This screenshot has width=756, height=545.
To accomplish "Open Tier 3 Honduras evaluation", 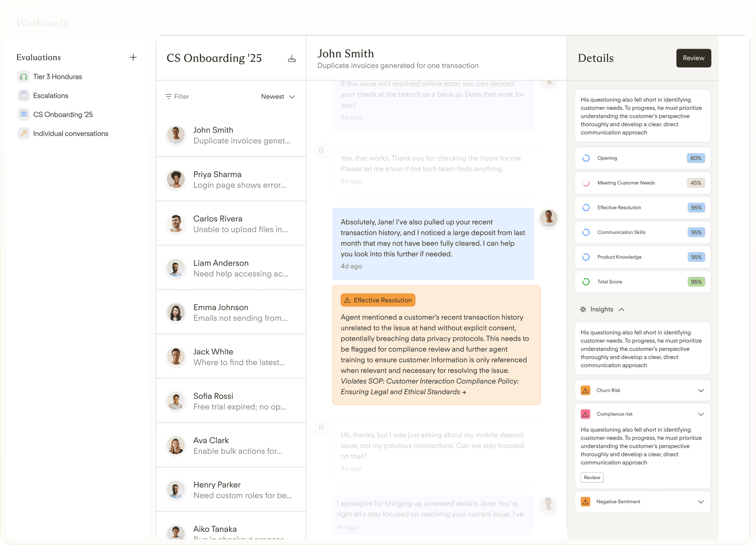I will click(x=57, y=77).
